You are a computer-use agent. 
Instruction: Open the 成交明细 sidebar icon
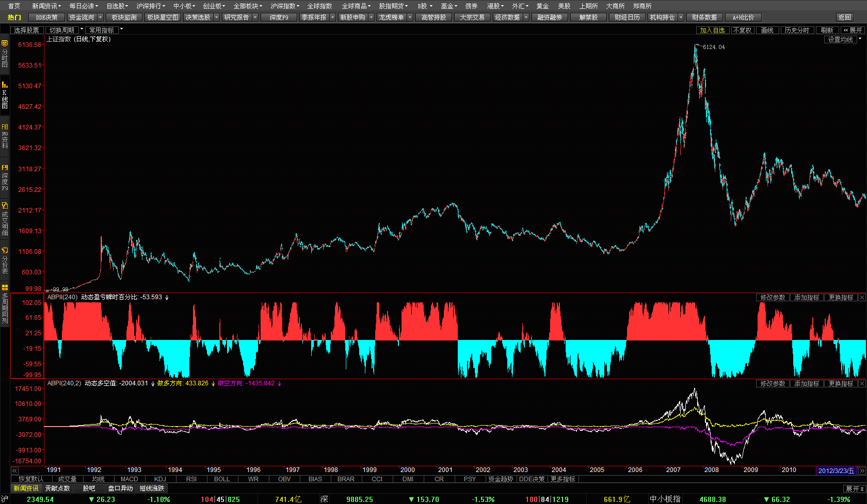point(5,219)
